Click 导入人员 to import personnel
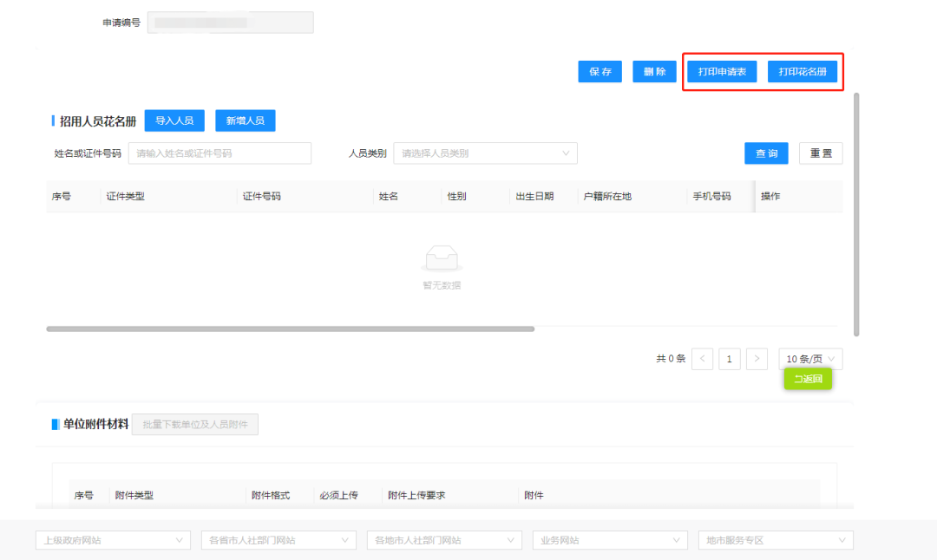 [174, 120]
